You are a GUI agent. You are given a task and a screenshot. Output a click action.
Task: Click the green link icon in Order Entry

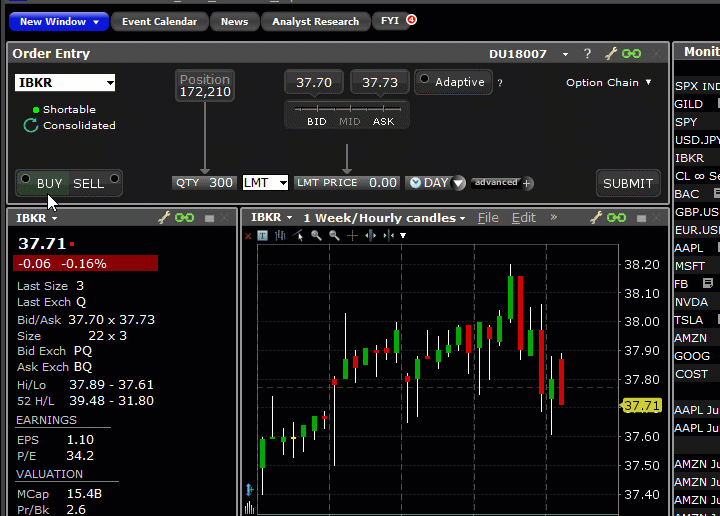pos(631,54)
